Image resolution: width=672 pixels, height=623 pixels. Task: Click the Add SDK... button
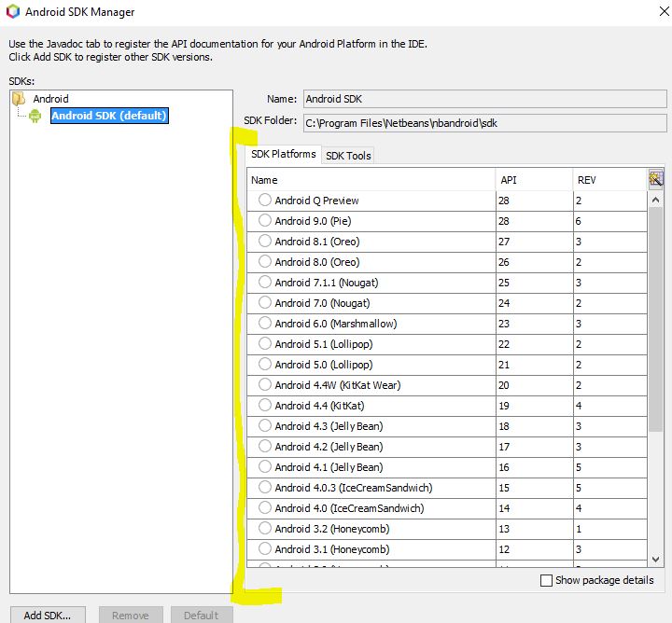(48, 615)
